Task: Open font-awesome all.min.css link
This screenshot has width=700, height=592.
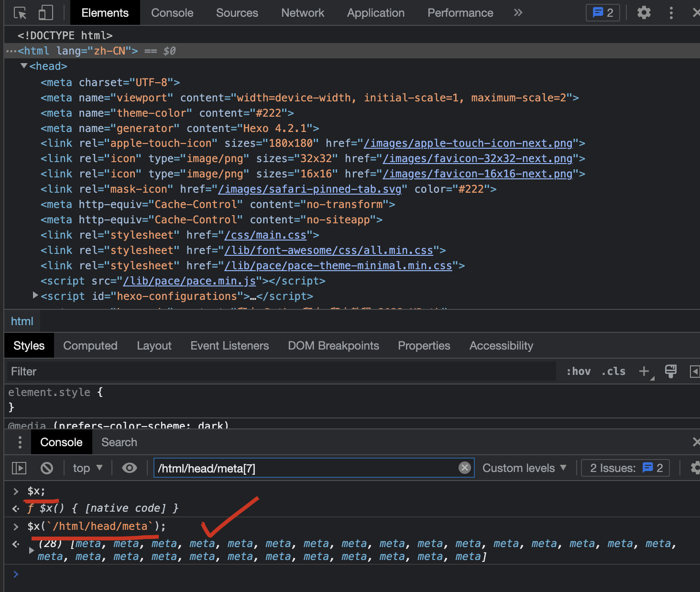Action: (328, 251)
